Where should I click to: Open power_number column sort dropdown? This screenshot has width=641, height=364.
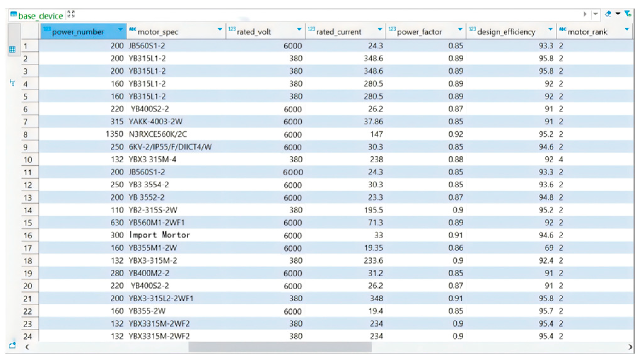tap(120, 29)
